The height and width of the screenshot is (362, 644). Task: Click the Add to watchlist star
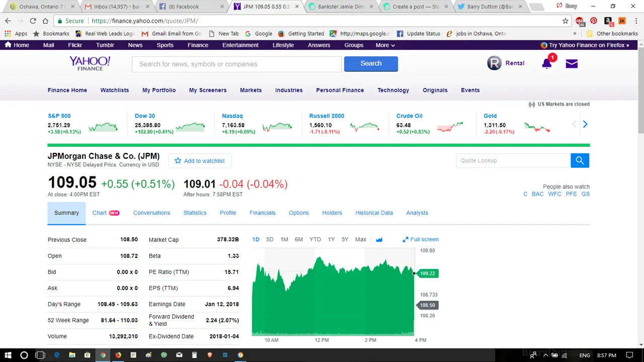click(x=178, y=161)
